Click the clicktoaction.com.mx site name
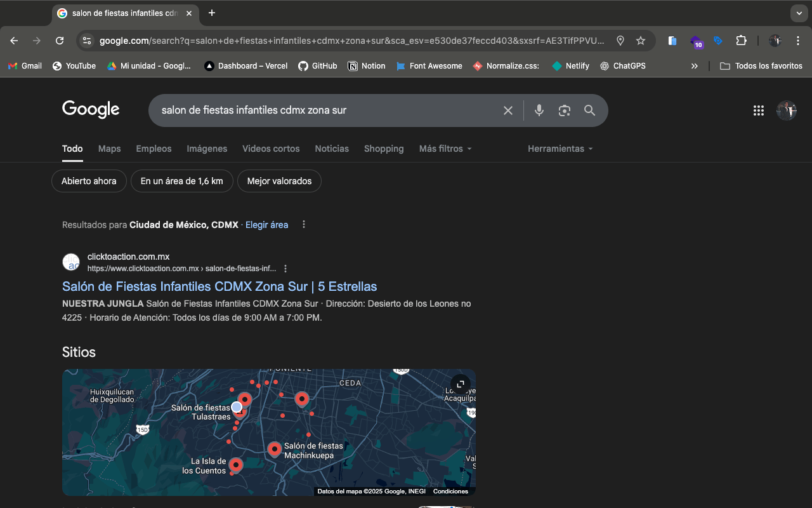Viewport: 812px width, 508px height. click(128, 257)
